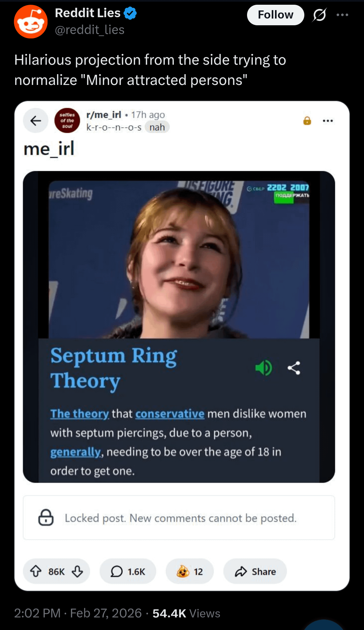Open the selfies of the soul subreddit avatar

point(67,121)
